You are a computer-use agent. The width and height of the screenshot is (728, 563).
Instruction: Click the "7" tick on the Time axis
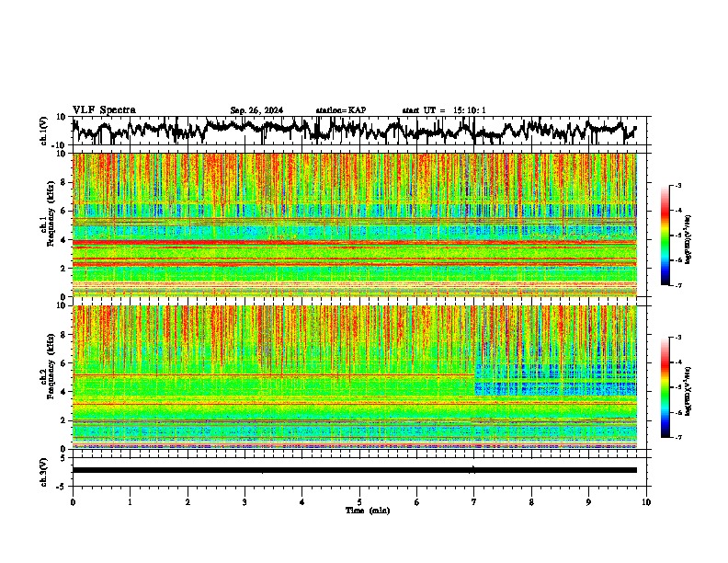click(474, 502)
